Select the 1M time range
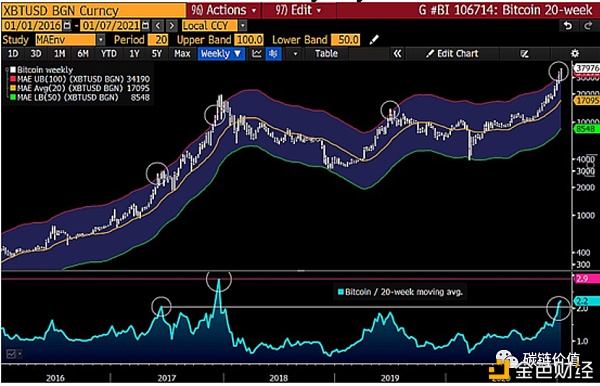Viewport: 600px width, 386px height. (59, 54)
